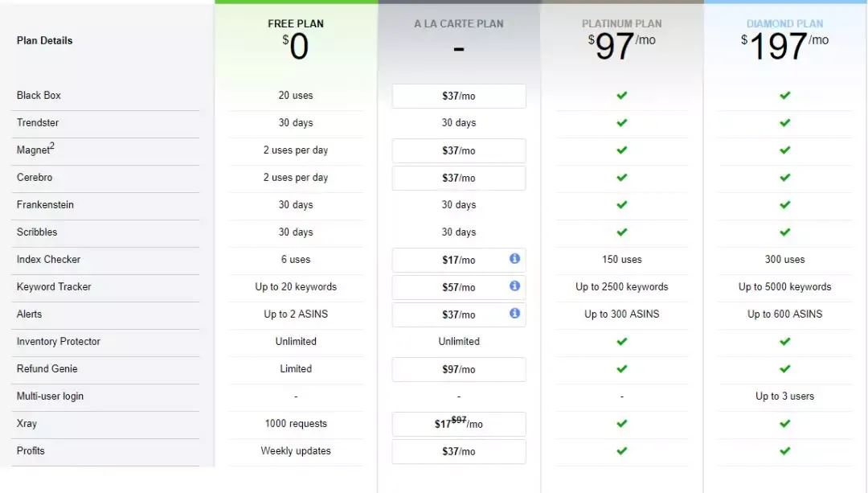868x493 pixels.
Task: Click the Free Plan column header
Action: point(296,24)
